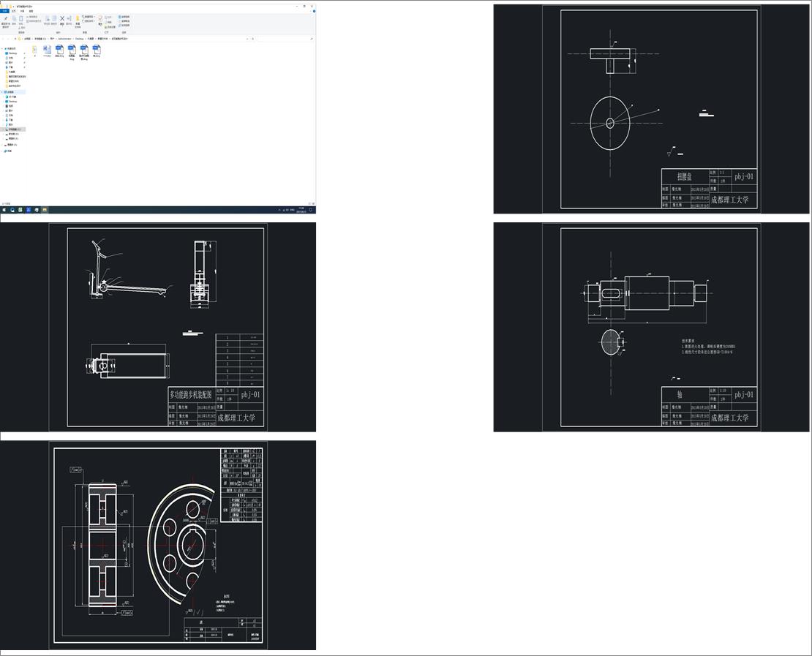Click the History item in Open group
Viewport: 812px width, 656px height.
(110, 27)
